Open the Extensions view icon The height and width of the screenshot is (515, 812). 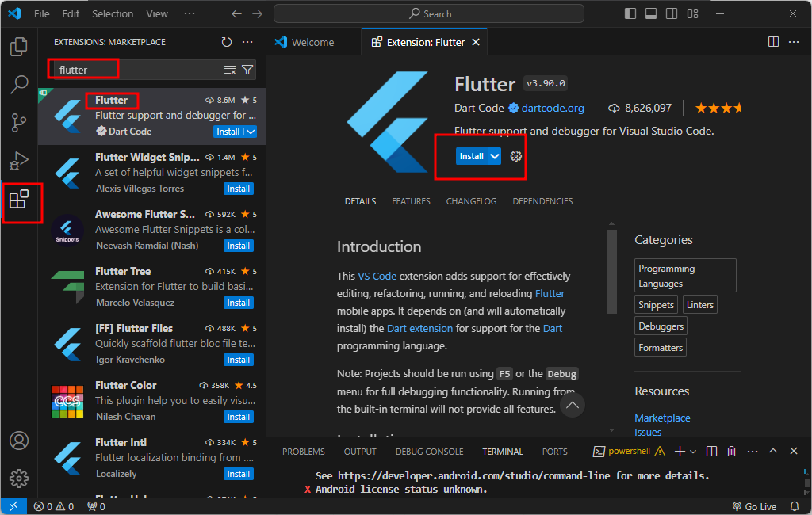click(19, 200)
